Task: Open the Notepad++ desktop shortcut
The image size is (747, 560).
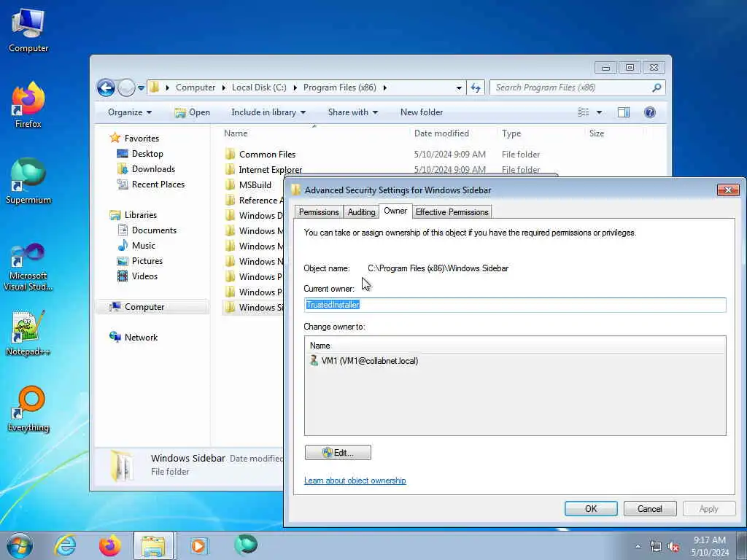Action: pyautogui.click(x=28, y=333)
